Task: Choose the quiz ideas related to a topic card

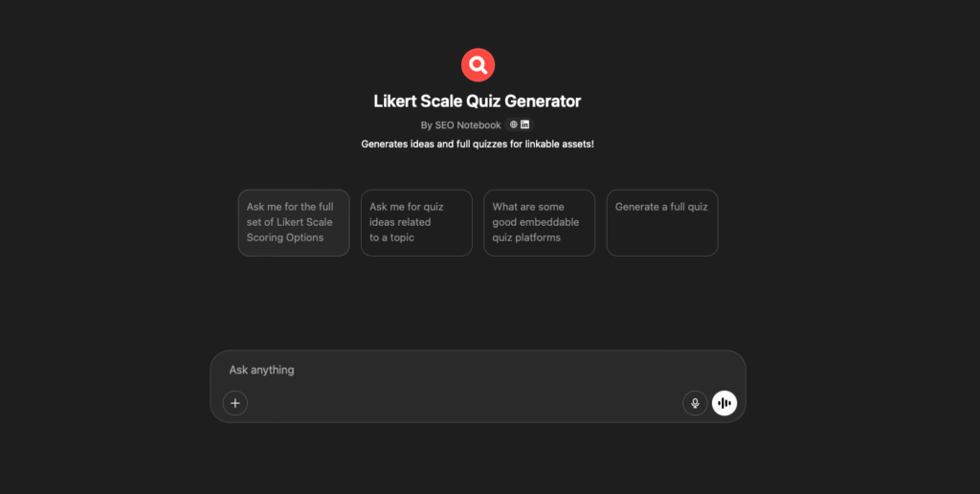Action: [x=417, y=223]
